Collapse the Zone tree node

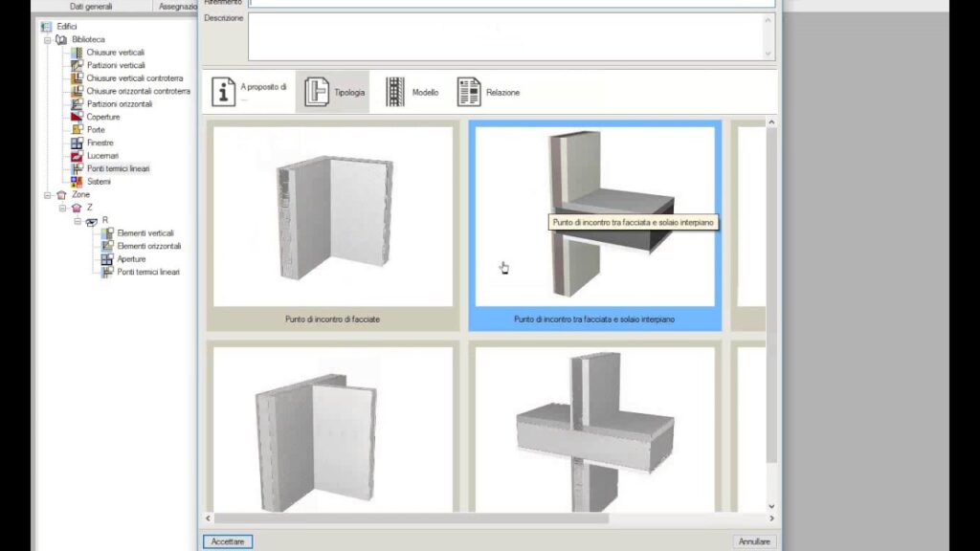(x=47, y=194)
